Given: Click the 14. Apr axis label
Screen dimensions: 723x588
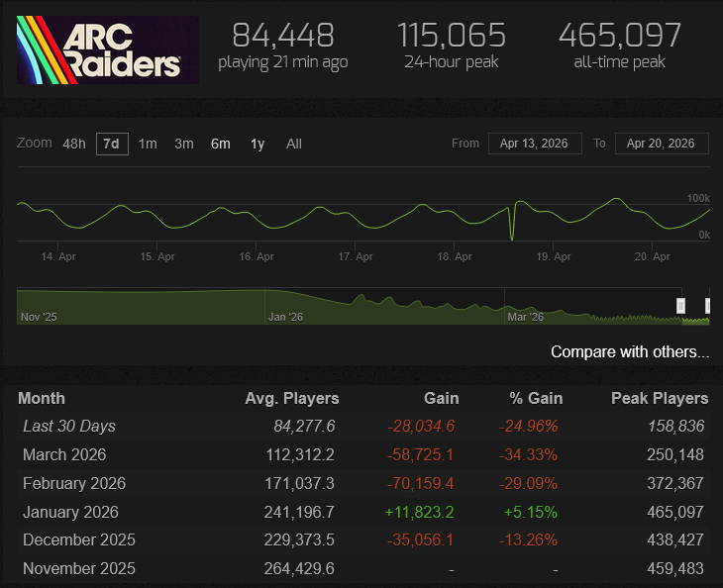Looking at the screenshot, I should [x=58, y=256].
